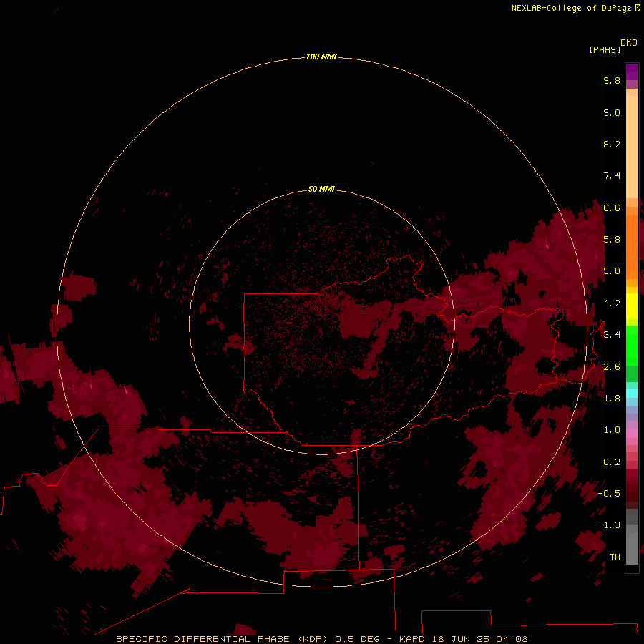Click the Specific Differential Phase (KDP) caption text
This screenshot has width=644, height=644.
(x=223, y=639)
